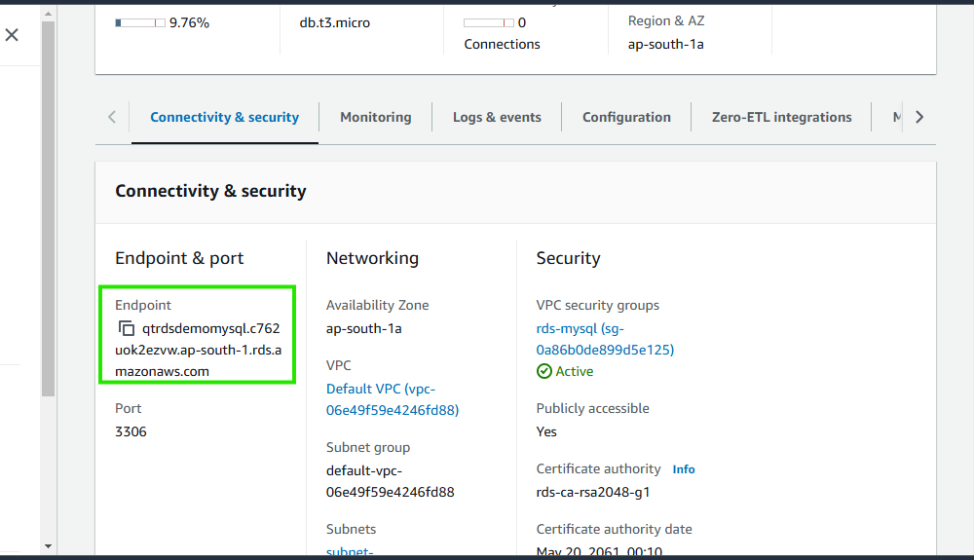
Task: Close the side panel with X icon
Action: coord(12,35)
